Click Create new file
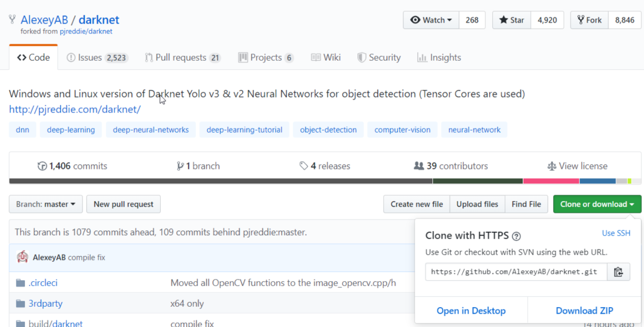The width and height of the screenshot is (644, 327). [417, 204]
